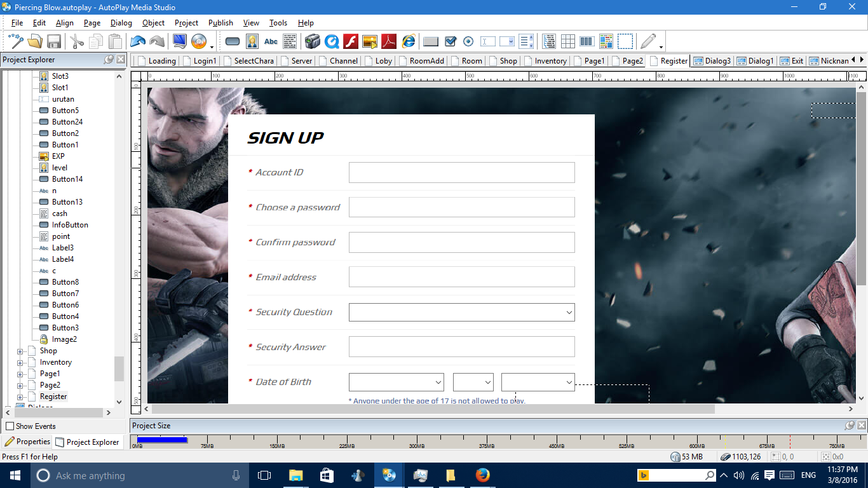The height and width of the screenshot is (488, 868).
Task: Insert a Tree object from toolbar
Action: 549,42
